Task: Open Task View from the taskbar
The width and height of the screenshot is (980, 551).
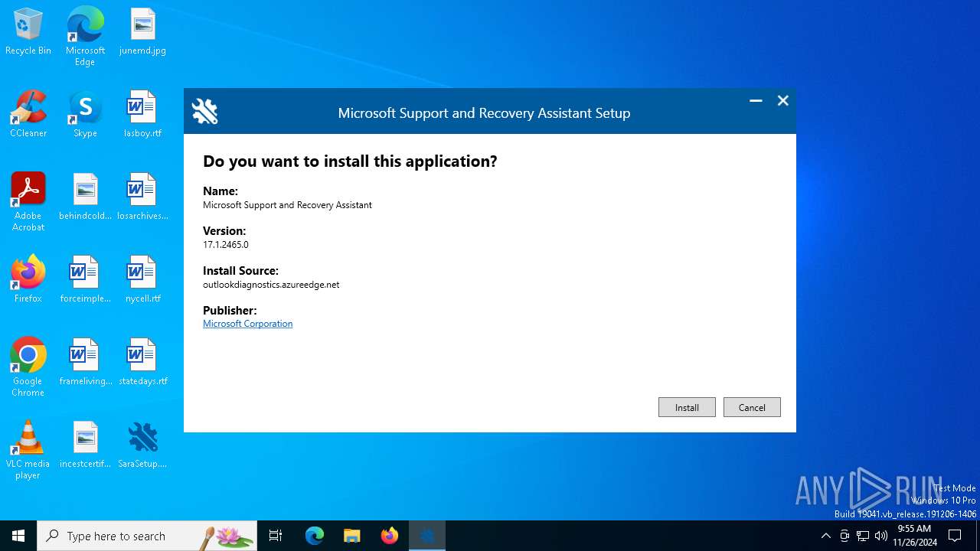Action: pyautogui.click(x=276, y=536)
